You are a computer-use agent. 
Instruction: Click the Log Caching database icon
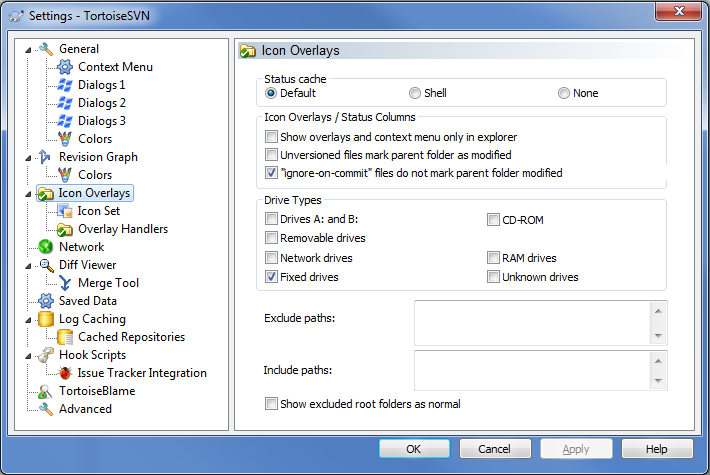(46, 319)
